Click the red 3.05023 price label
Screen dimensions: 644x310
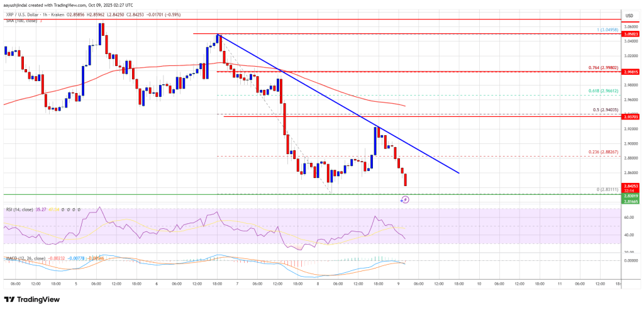coord(630,33)
